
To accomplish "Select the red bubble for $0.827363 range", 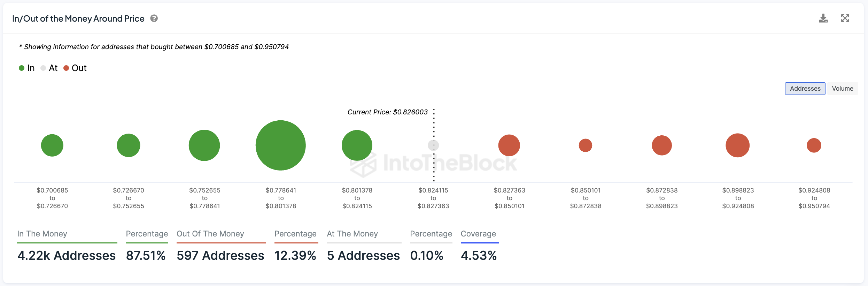I will [x=509, y=145].
